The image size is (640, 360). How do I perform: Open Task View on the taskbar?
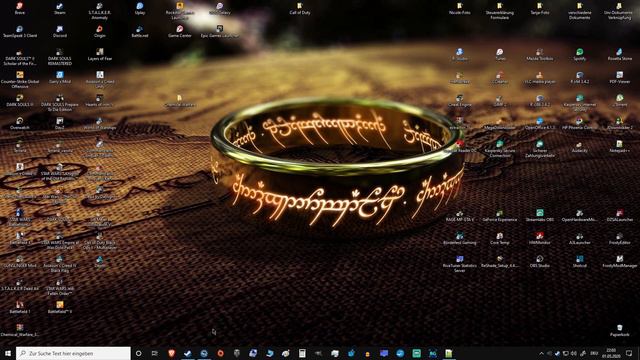[155, 353]
